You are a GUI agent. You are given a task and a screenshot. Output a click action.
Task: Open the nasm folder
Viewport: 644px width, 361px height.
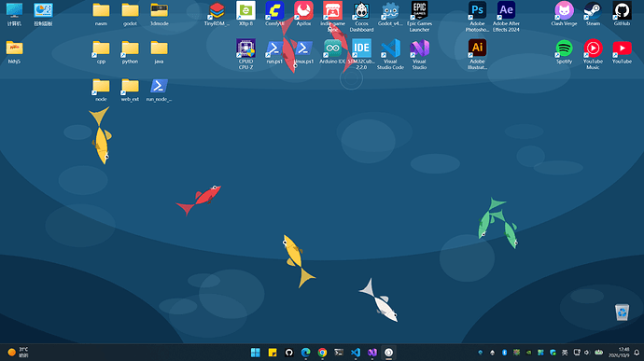(x=101, y=14)
